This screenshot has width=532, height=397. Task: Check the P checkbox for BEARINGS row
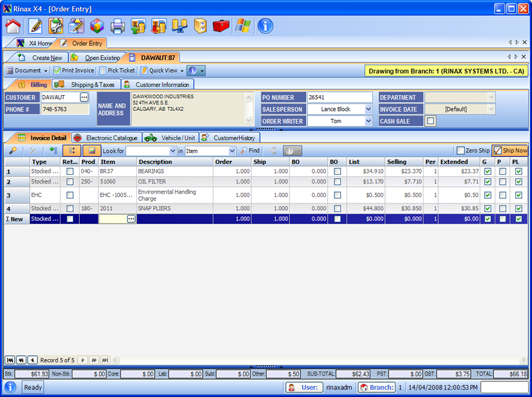pos(503,172)
